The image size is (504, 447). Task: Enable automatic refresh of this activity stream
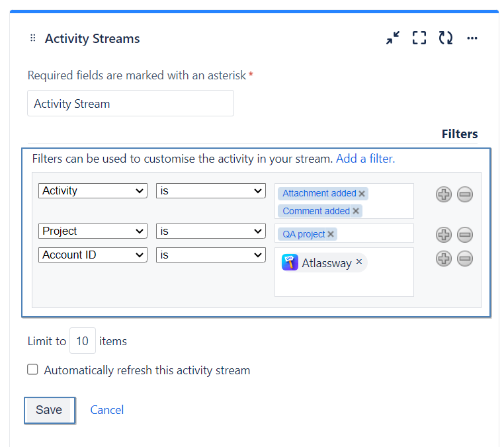tap(32, 370)
